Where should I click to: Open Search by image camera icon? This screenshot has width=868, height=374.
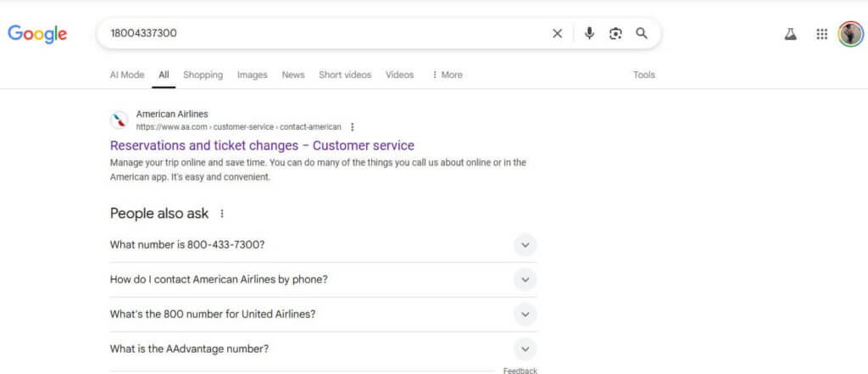(x=615, y=34)
